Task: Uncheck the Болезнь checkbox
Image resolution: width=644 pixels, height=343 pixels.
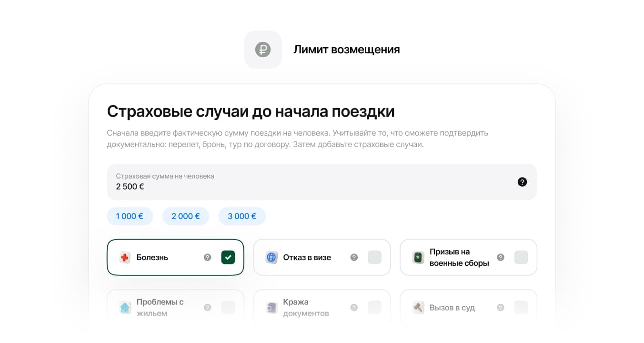Action: tap(228, 257)
